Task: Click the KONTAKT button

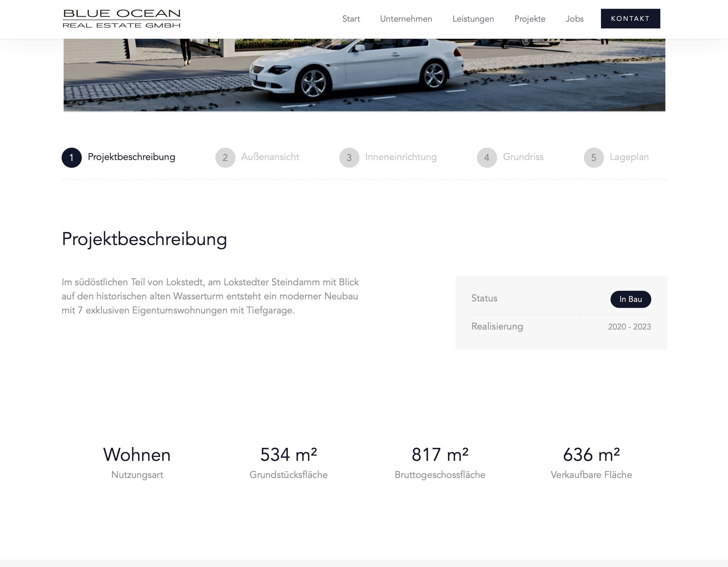Action: [630, 19]
